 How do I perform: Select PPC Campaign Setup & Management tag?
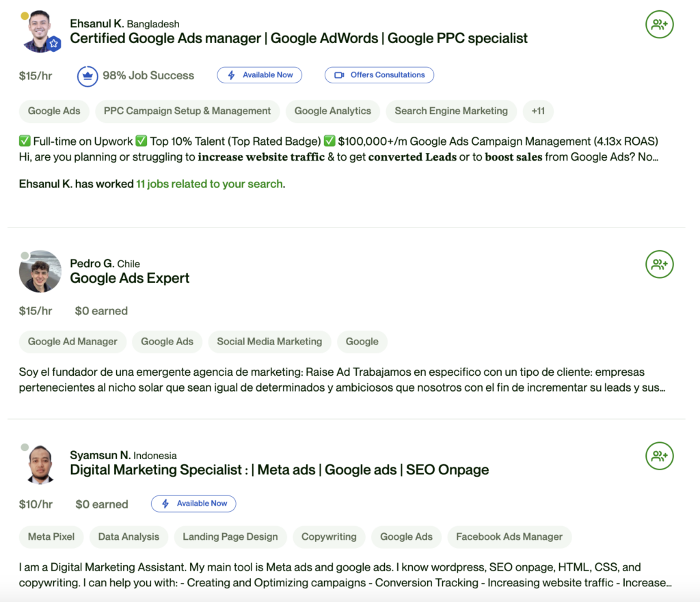pyautogui.click(x=187, y=111)
